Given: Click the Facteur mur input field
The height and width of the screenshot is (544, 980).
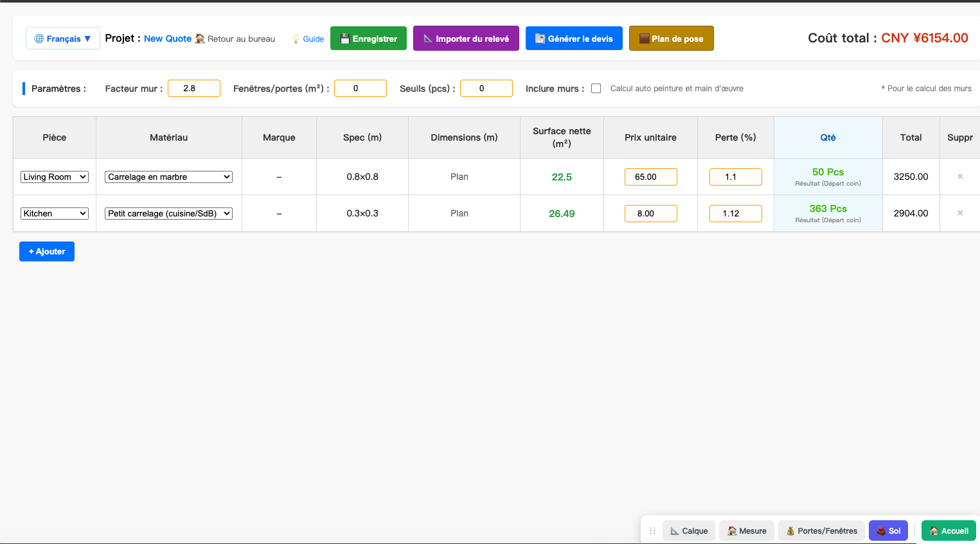Looking at the screenshot, I should pos(194,89).
